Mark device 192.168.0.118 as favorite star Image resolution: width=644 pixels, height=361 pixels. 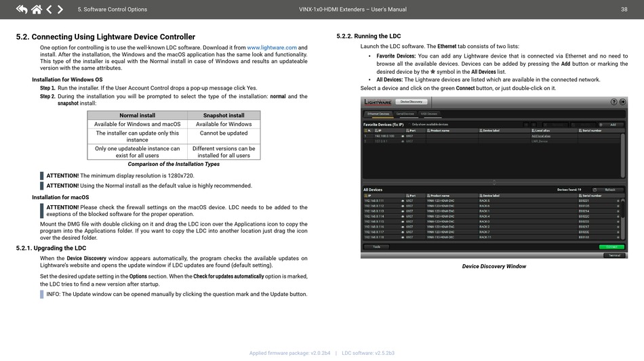click(618, 237)
